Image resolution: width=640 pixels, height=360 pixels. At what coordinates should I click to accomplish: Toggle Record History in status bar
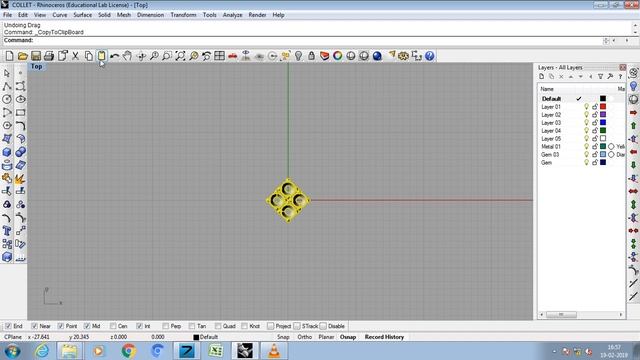tap(384, 337)
